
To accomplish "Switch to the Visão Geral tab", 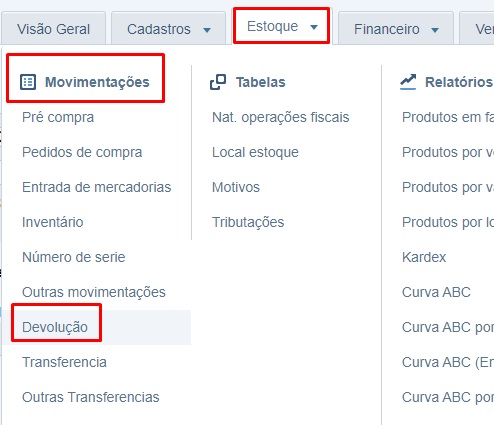I will pos(53,29).
